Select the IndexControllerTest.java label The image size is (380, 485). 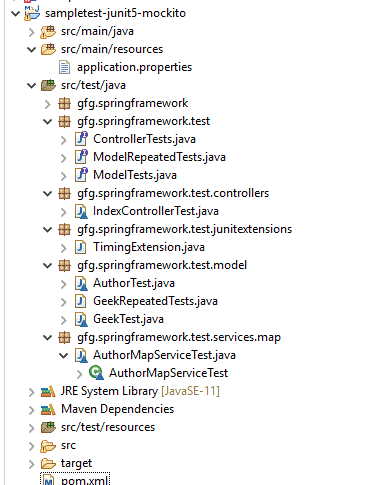point(156,211)
